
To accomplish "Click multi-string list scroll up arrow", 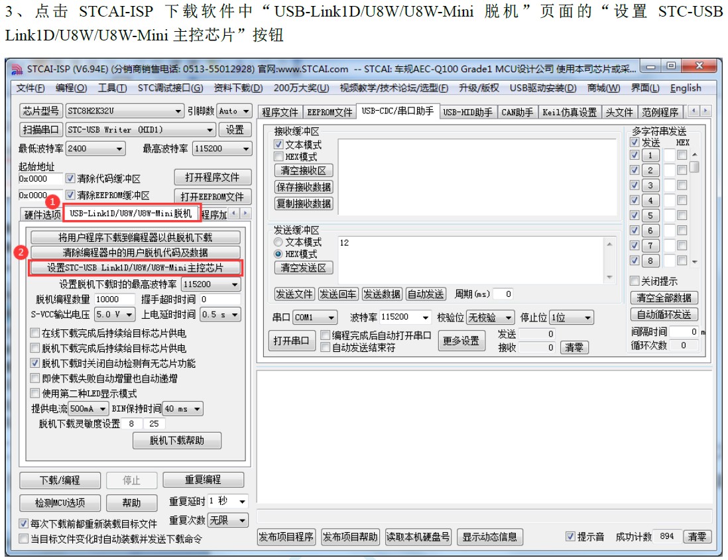I will 695,154.
